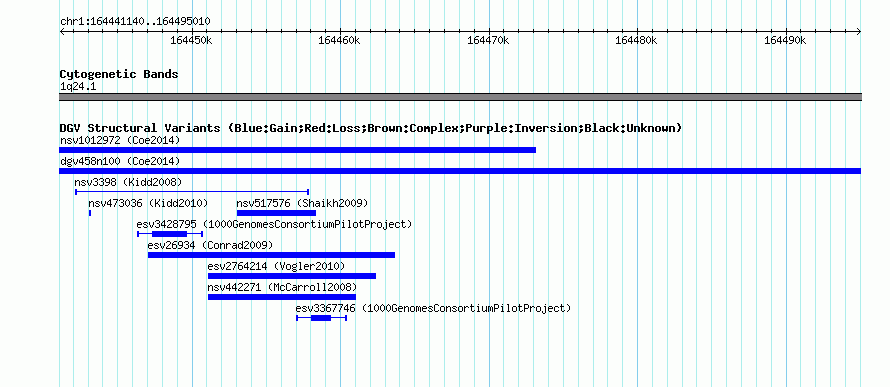Open the dgv458n100 (Coe2014) label

point(120,162)
